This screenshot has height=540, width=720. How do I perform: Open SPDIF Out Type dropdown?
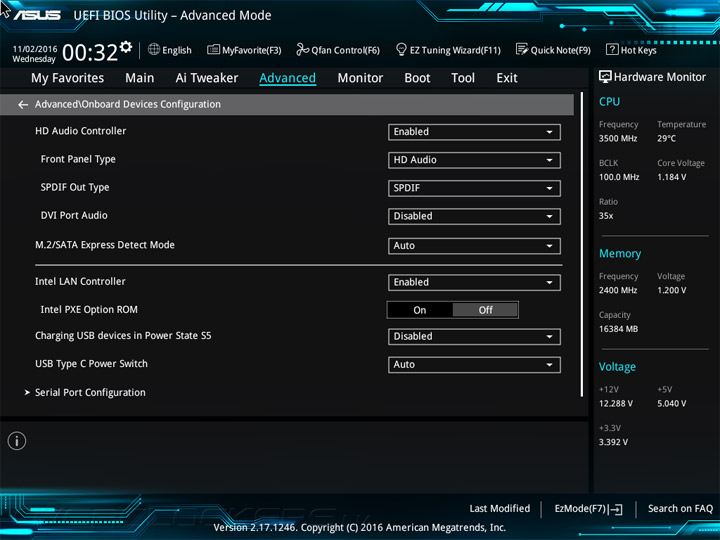[474, 188]
